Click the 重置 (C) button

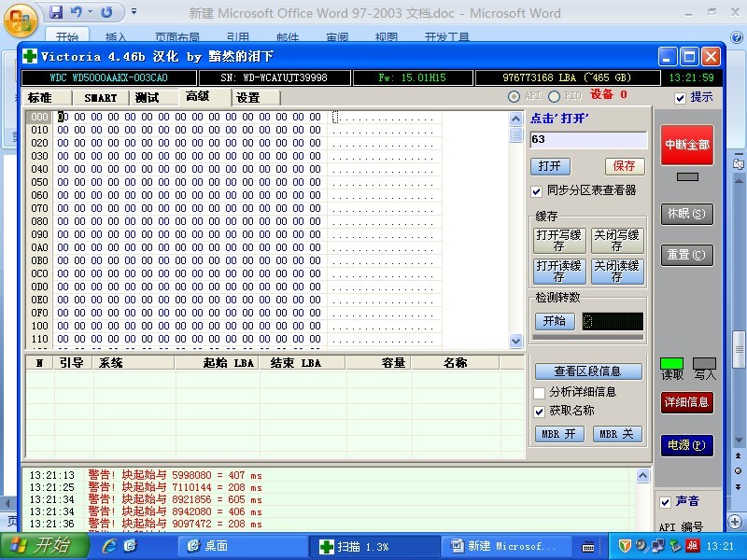coord(687,255)
